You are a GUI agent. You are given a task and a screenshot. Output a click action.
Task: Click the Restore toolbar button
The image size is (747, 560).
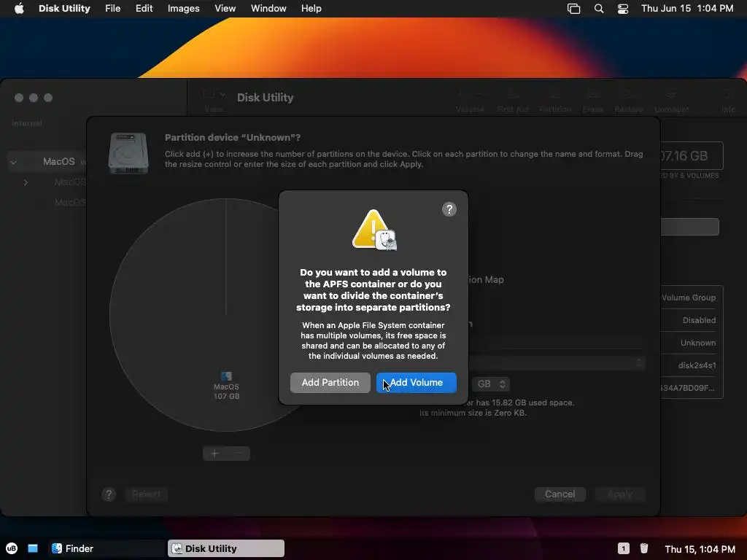pos(628,101)
